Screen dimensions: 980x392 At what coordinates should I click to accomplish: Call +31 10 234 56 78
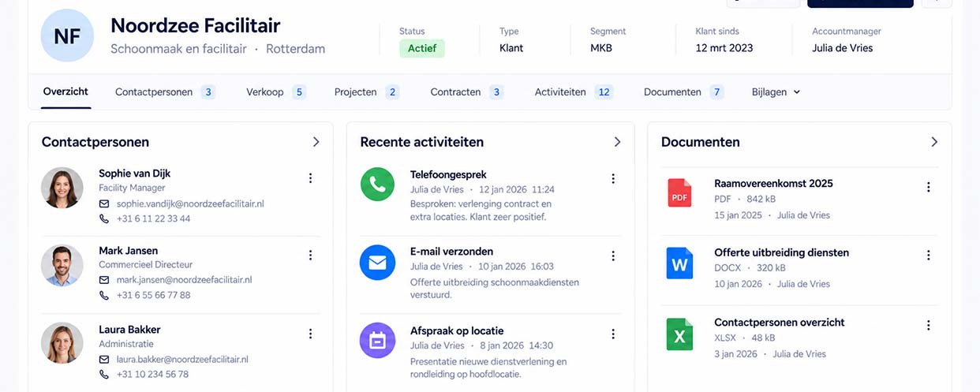(152, 375)
